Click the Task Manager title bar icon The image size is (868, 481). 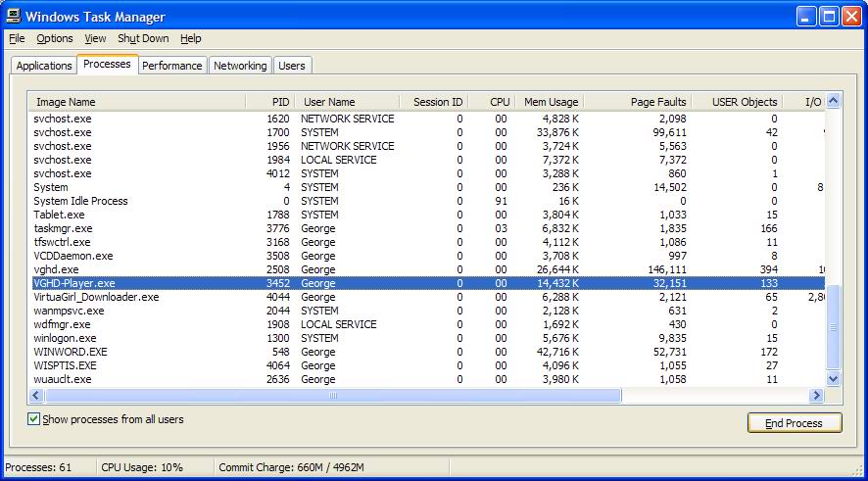pyautogui.click(x=13, y=16)
